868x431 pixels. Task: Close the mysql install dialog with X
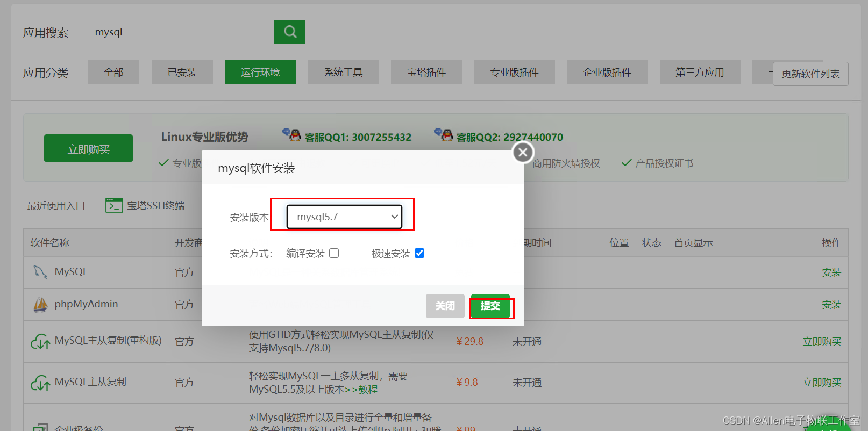(x=523, y=152)
